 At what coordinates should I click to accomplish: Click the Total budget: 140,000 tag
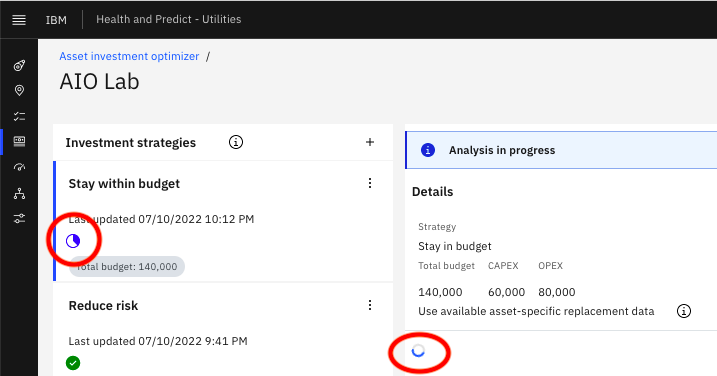[127, 267]
